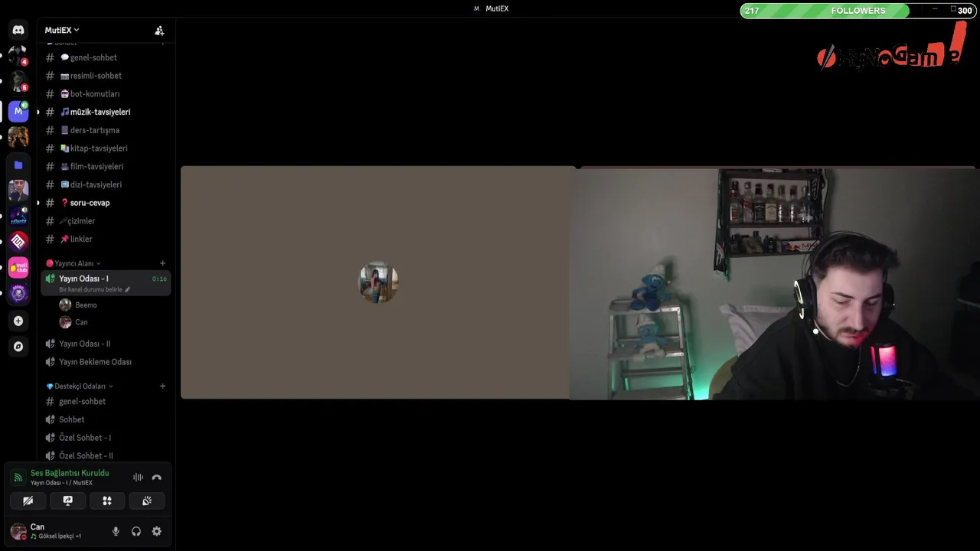Collapse the Destekçi Odaları category
Image resolution: width=980 pixels, height=551 pixels.
80,386
